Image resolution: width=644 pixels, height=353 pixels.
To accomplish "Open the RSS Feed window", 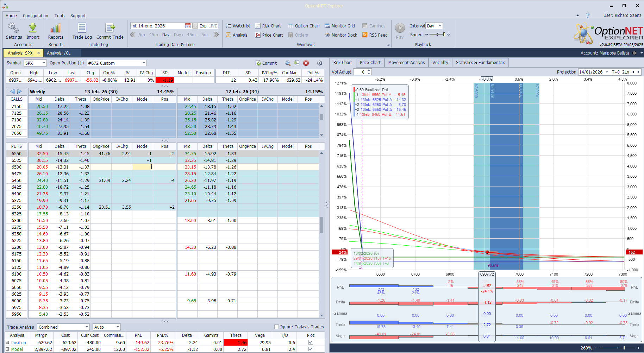I will [375, 35].
